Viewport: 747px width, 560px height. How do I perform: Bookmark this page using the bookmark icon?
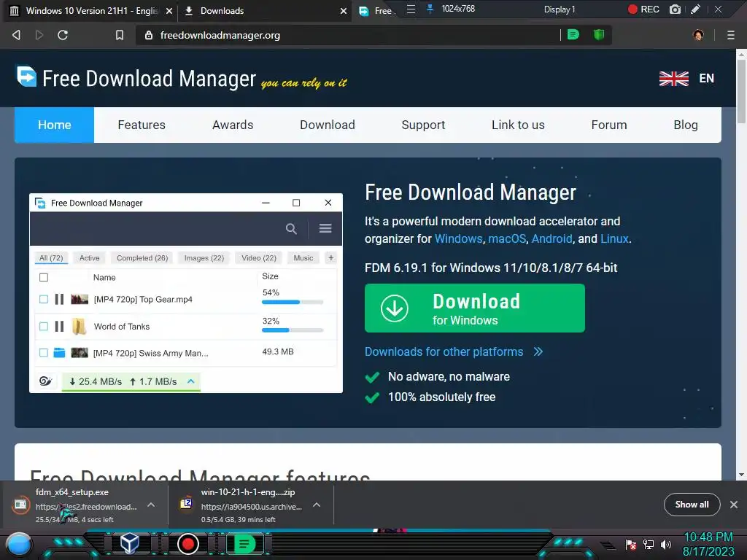pos(120,35)
